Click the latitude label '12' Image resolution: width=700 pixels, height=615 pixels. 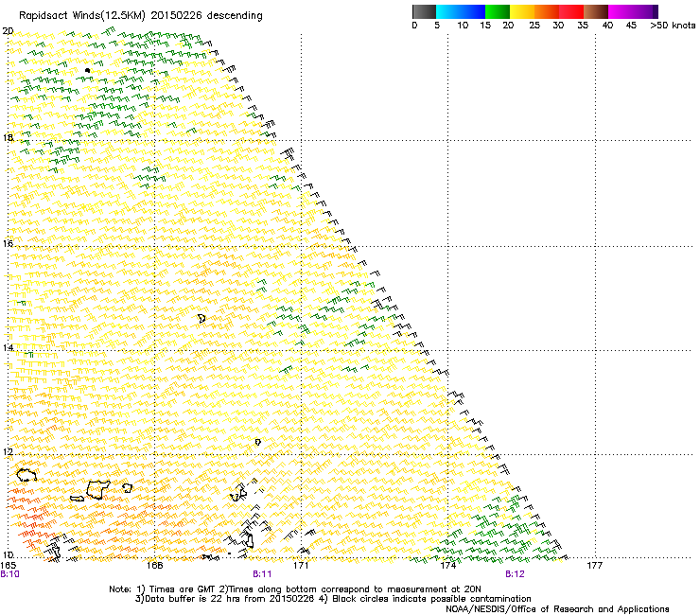click(8, 451)
